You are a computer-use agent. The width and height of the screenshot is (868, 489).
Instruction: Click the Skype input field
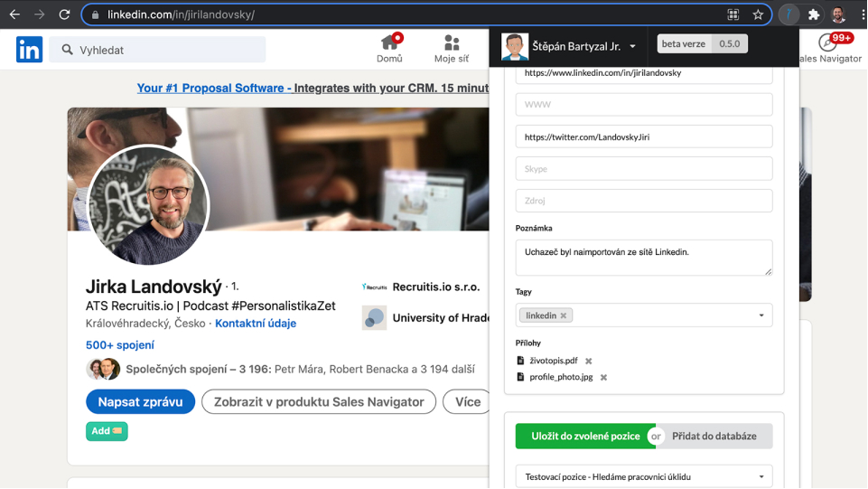pyautogui.click(x=644, y=169)
